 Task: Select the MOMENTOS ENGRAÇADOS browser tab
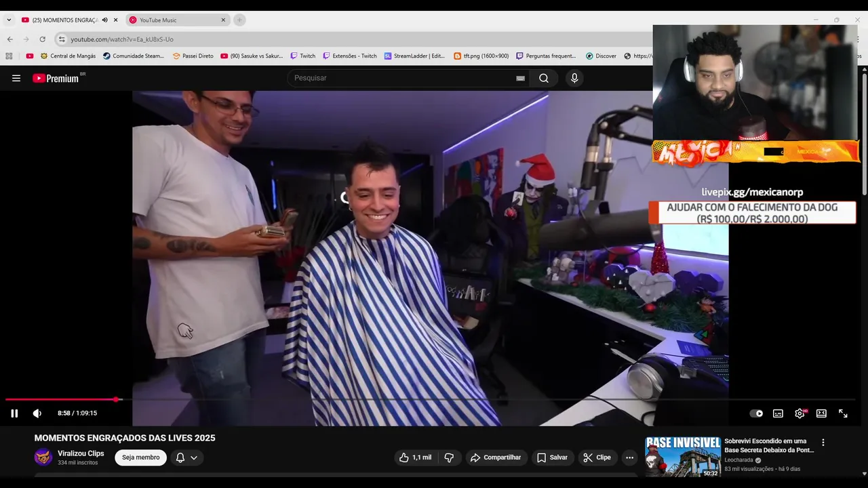coord(64,20)
